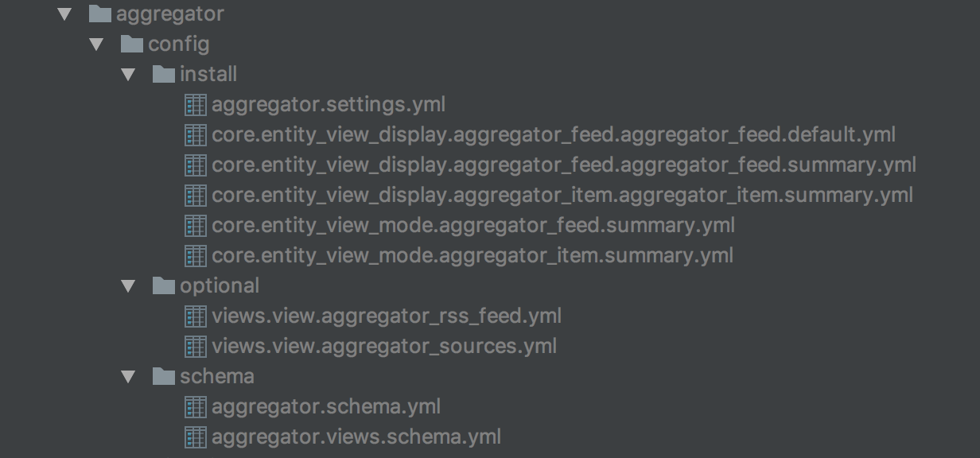Click the optional folder icon
This screenshot has height=458, width=980.
pyautogui.click(x=163, y=285)
